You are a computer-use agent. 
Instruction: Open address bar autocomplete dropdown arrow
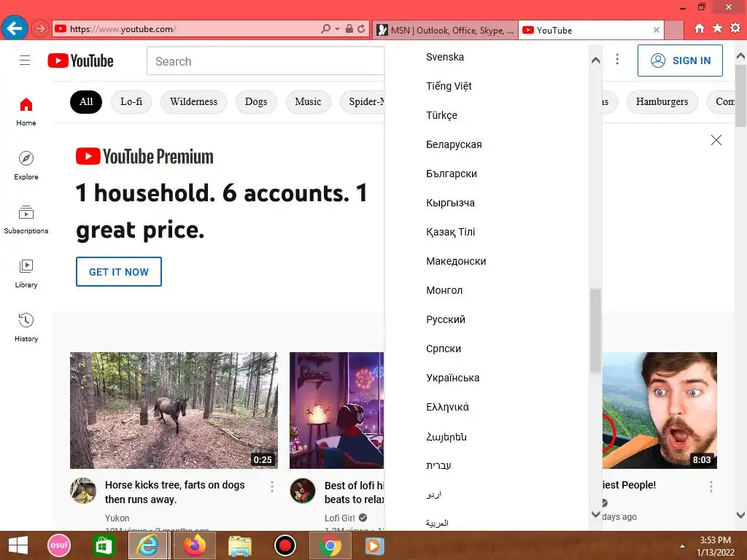click(x=337, y=29)
